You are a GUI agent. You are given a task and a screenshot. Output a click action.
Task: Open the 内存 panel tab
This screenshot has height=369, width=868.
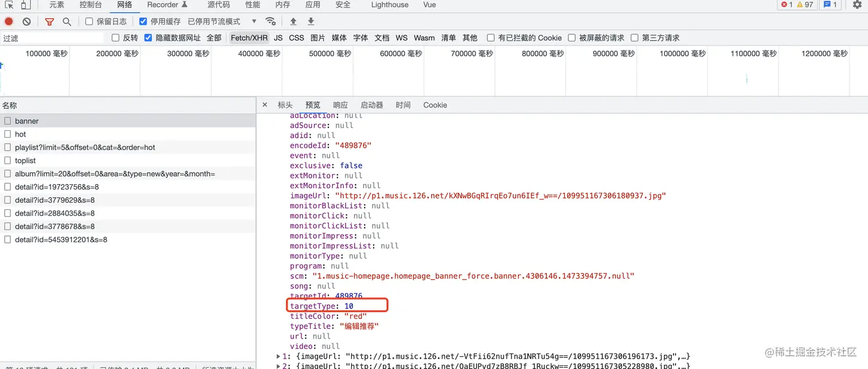(x=282, y=5)
